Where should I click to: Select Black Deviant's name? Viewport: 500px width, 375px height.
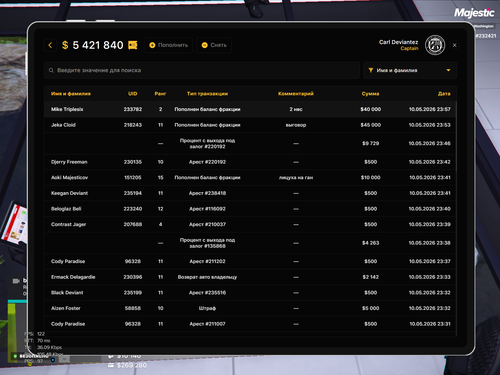(67, 293)
